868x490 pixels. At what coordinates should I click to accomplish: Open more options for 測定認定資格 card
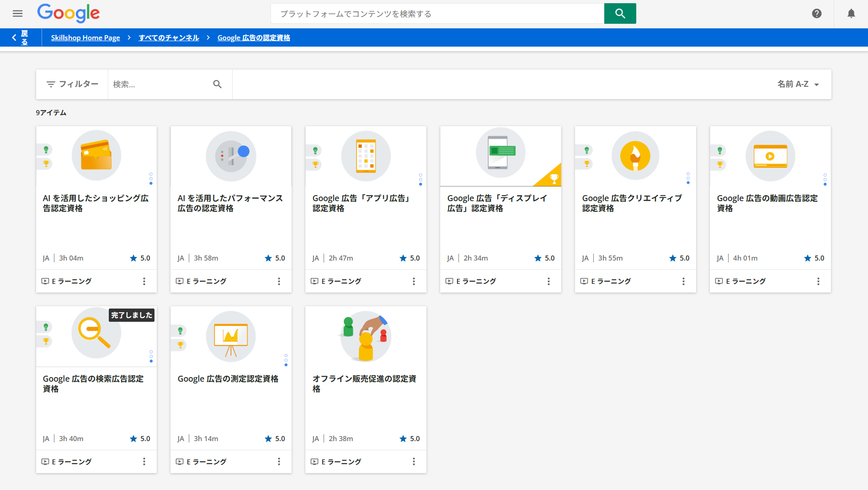(279, 462)
